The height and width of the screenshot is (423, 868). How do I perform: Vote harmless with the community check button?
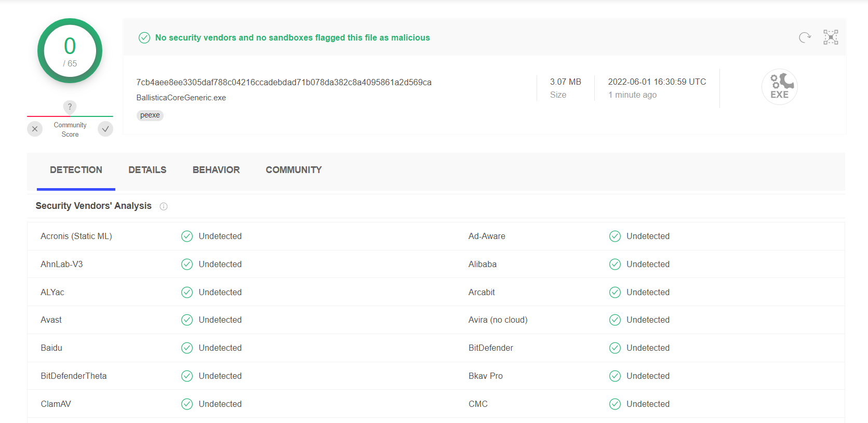point(105,129)
